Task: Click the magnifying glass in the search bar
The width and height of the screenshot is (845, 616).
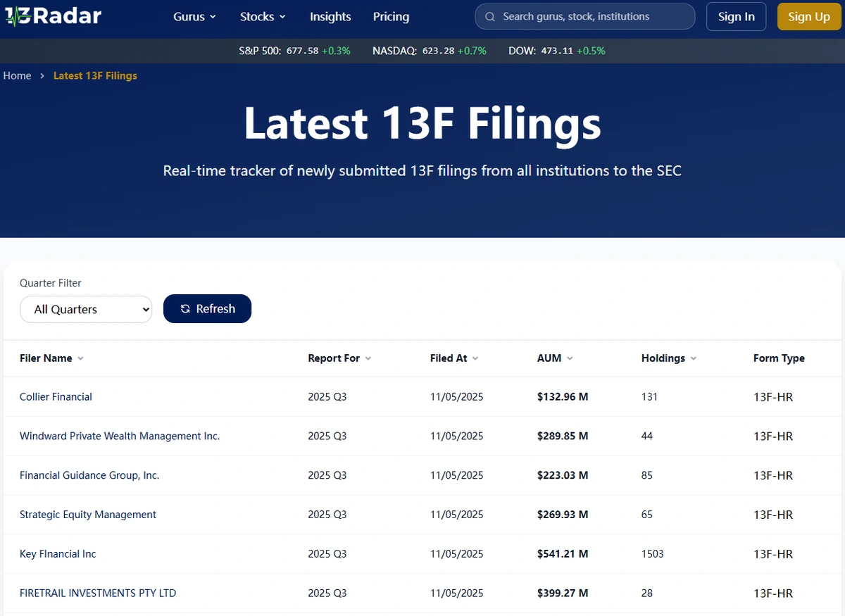Action: (x=489, y=16)
